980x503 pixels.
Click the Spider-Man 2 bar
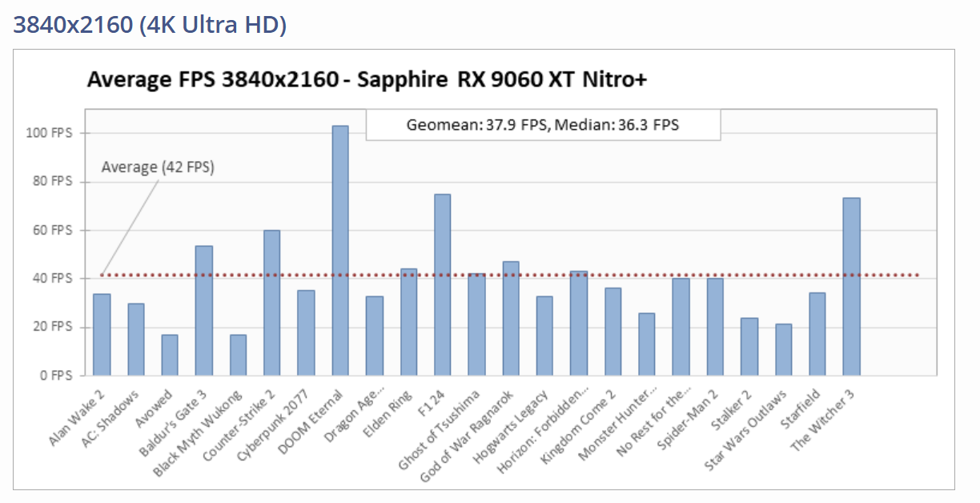pos(715,327)
